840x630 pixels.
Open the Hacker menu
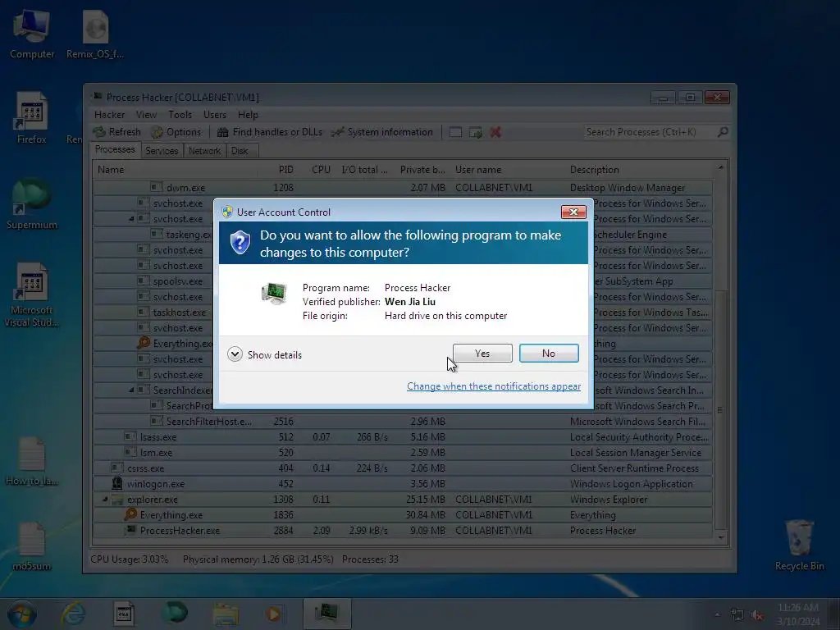(109, 115)
